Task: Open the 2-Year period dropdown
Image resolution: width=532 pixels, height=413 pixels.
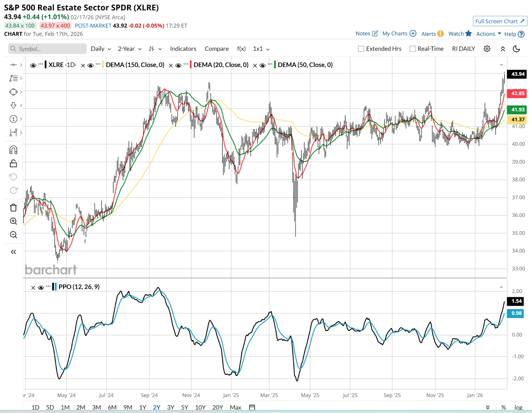Action: click(x=130, y=49)
